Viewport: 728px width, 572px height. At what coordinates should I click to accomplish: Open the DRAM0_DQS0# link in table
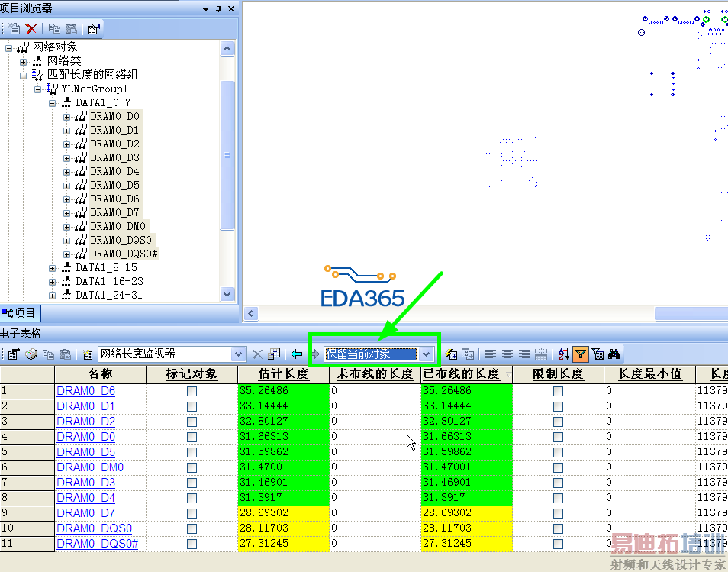click(98, 544)
